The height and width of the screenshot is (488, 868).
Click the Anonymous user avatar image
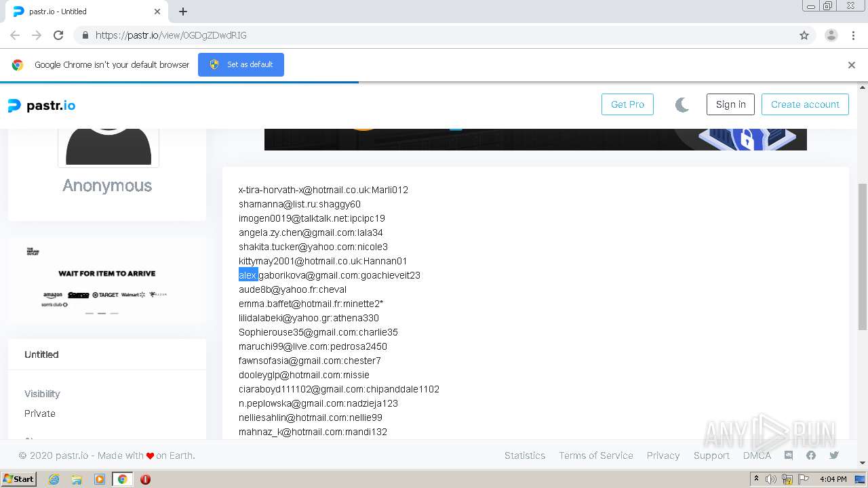108,146
